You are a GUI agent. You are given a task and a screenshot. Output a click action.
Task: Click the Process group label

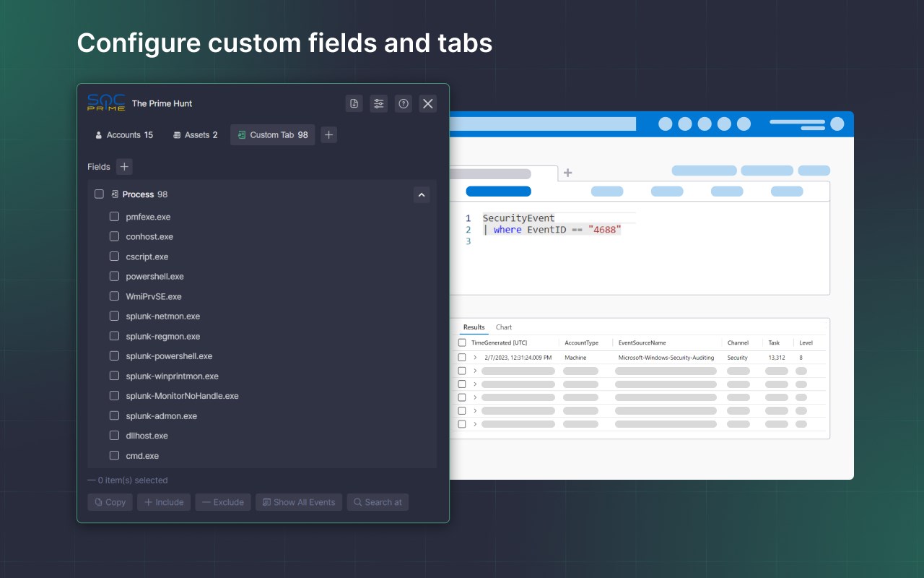138,194
